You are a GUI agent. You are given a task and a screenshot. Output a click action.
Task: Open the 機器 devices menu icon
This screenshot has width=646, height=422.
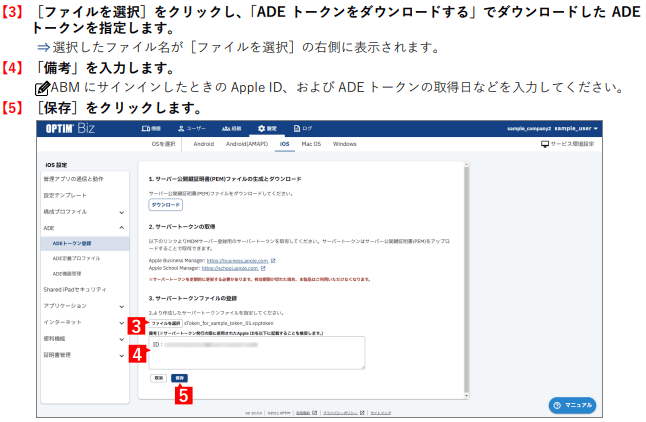146,129
